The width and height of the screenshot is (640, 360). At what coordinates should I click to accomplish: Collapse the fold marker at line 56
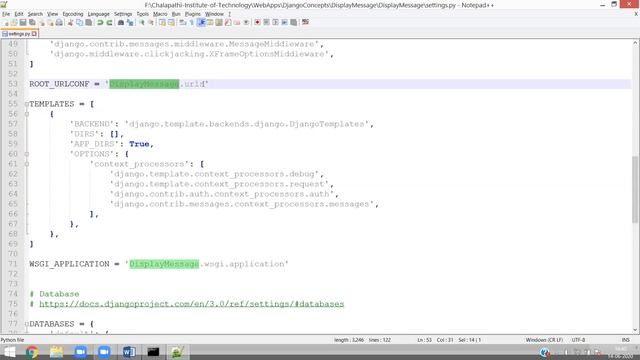coord(27,114)
